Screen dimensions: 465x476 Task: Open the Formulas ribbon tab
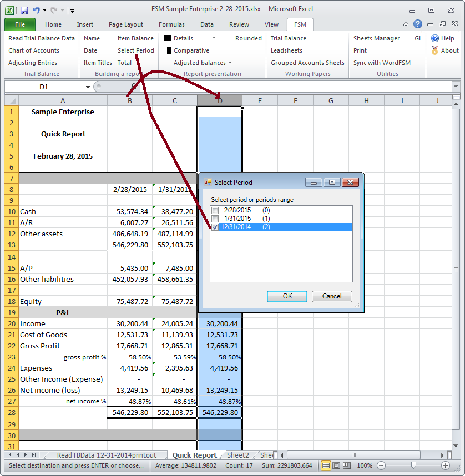pos(171,24)
